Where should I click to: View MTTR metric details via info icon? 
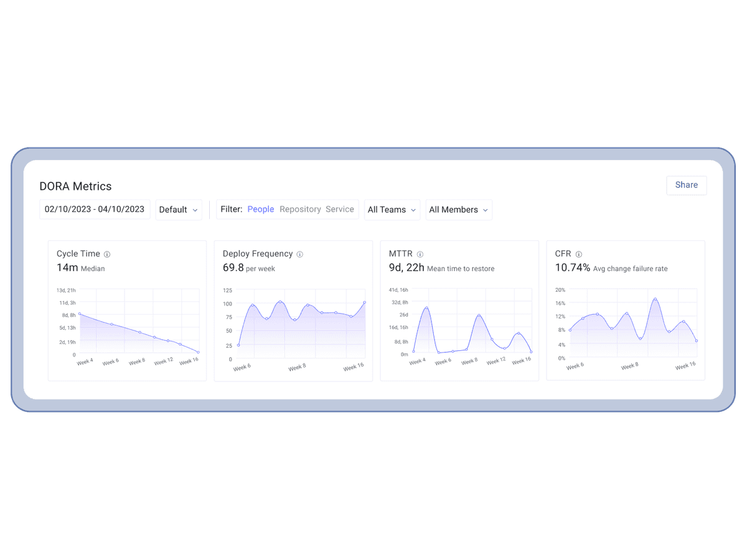coord(420,254)
